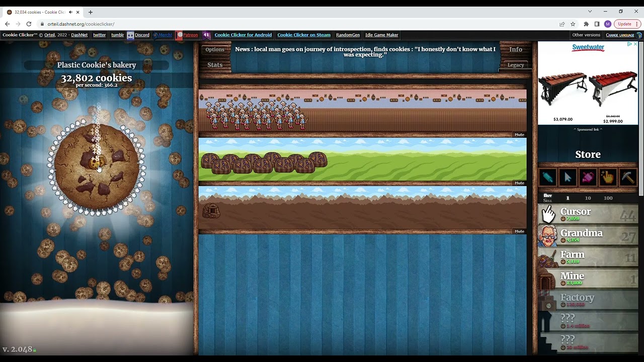Click the store panel scrollbar
The height and width of the screenshot is (362, 644).
point(641,118)
